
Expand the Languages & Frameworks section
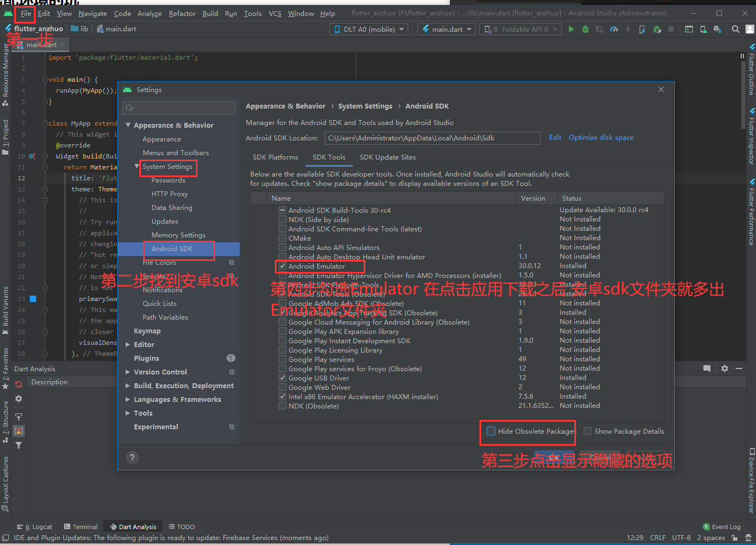pyautogui.click(x=128, y=400)
